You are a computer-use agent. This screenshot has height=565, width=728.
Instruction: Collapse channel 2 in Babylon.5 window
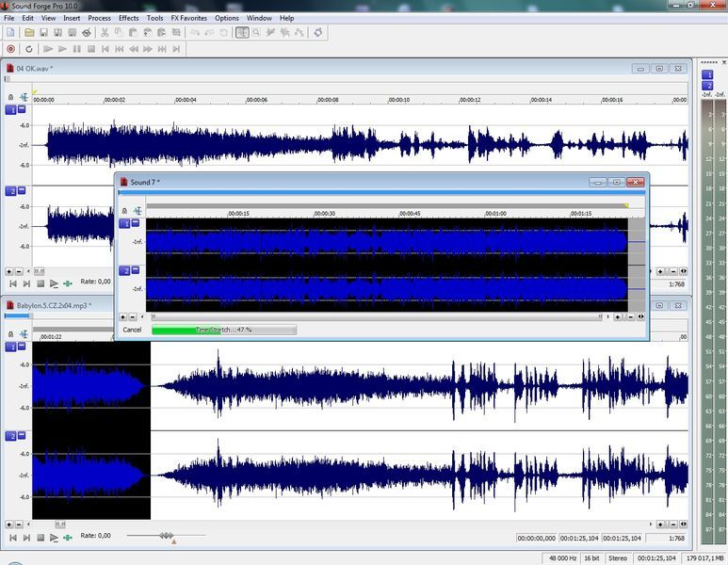tap(22, 435)
